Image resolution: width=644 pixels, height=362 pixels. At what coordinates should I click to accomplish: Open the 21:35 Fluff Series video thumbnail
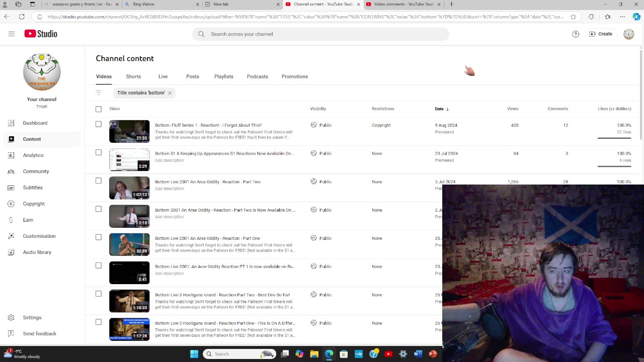click(129, 131)
